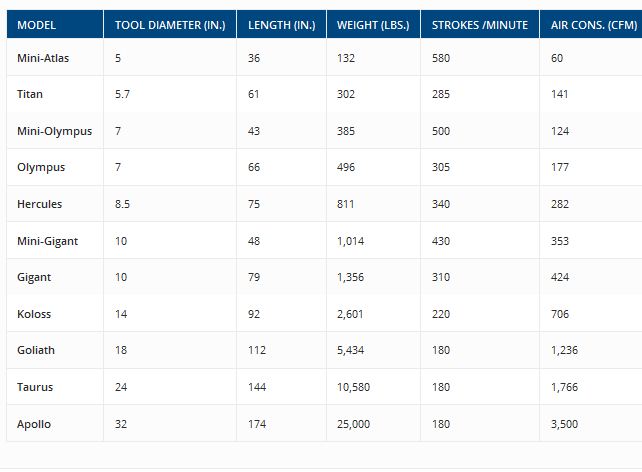Click the Koloss row label
642x472 pixels.
34,314
